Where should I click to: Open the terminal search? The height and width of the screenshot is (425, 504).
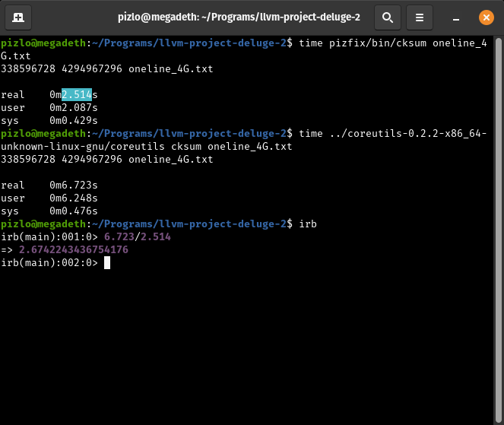[388, 17]
